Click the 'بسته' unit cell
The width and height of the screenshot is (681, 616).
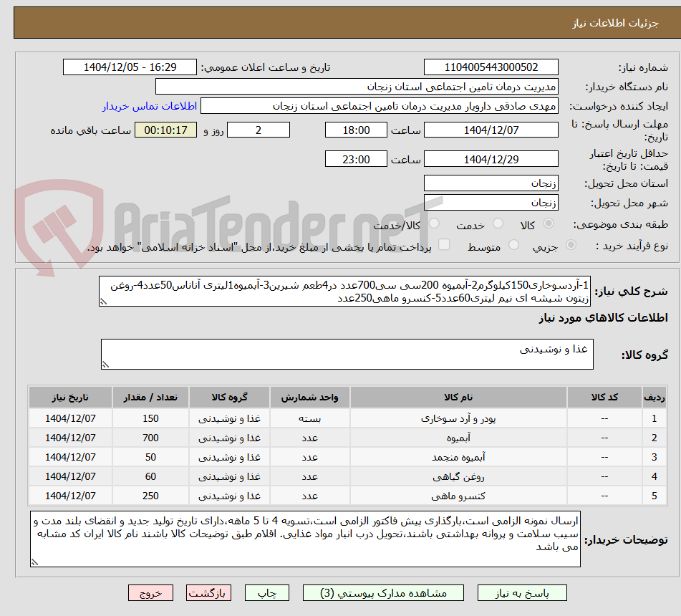pos(309,418)
